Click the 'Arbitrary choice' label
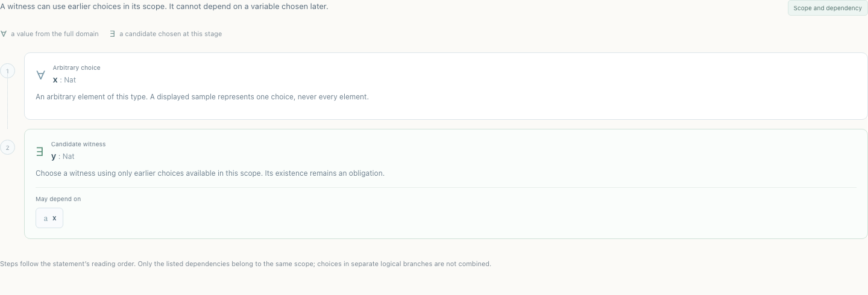 [x=77, y=67]
